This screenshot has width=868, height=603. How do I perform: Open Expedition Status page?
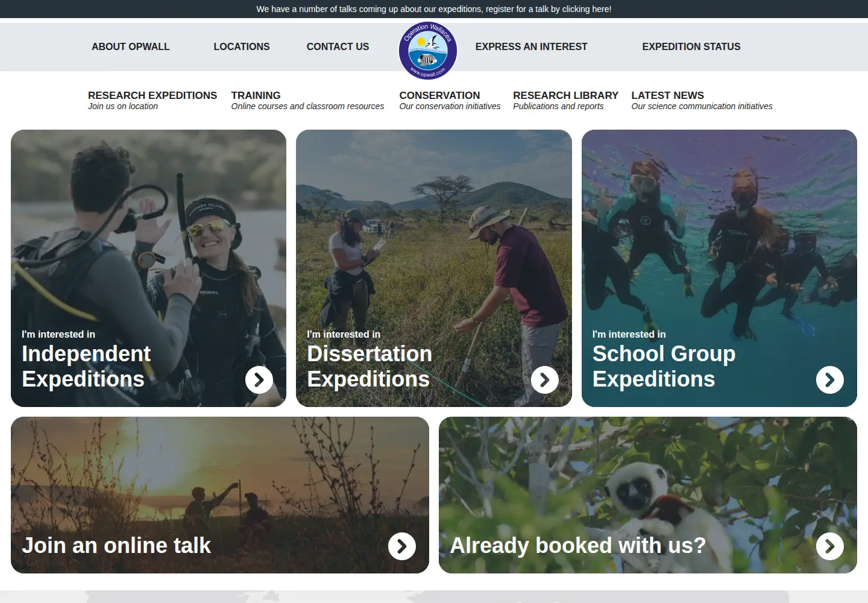pos(691,46)
